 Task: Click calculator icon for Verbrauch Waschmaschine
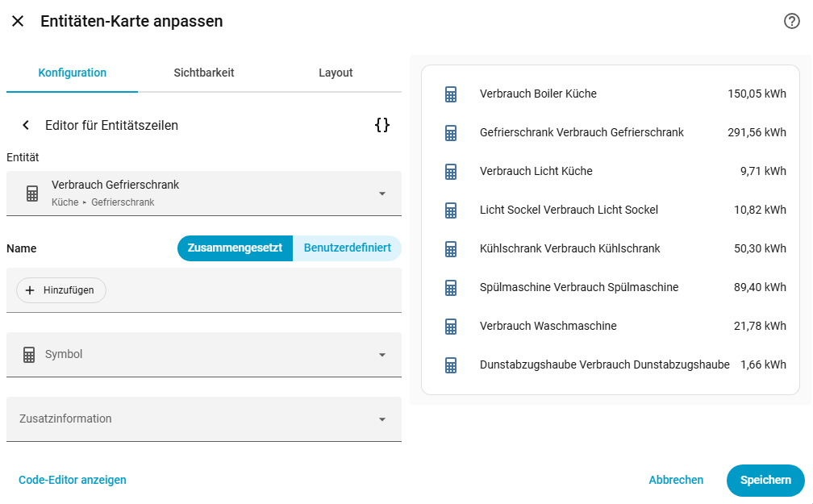click(x=451, y=327)
